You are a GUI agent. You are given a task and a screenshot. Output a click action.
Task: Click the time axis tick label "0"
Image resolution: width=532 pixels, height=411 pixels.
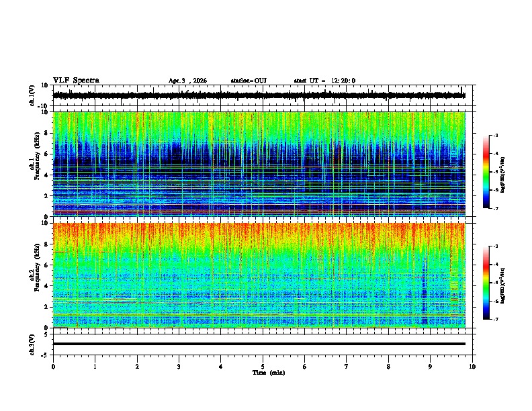click(x=53, y=367)
